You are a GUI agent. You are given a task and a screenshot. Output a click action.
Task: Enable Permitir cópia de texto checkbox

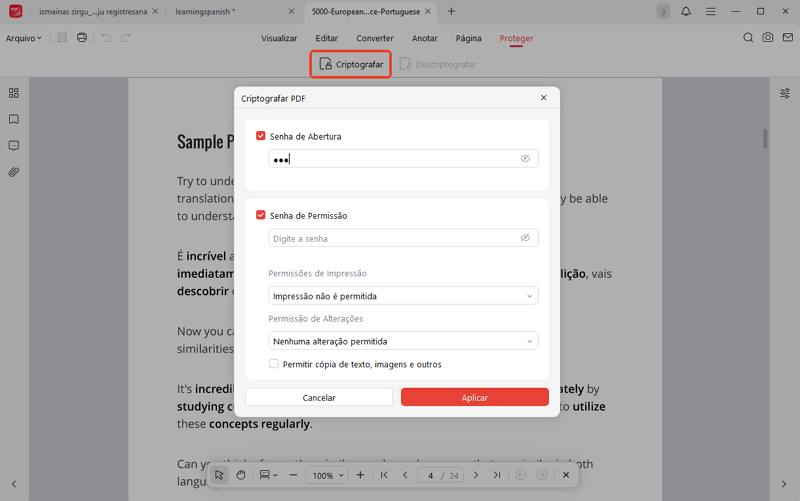point(274,364)
